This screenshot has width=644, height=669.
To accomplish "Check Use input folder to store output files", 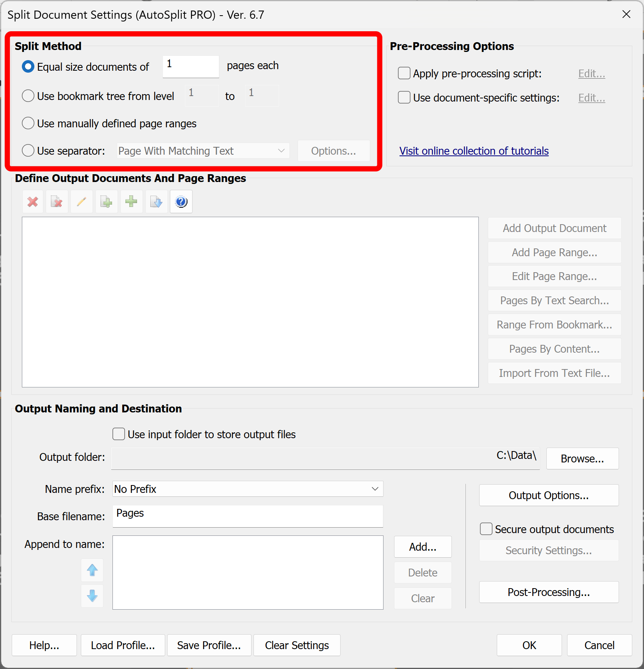I will click(118, 434).
